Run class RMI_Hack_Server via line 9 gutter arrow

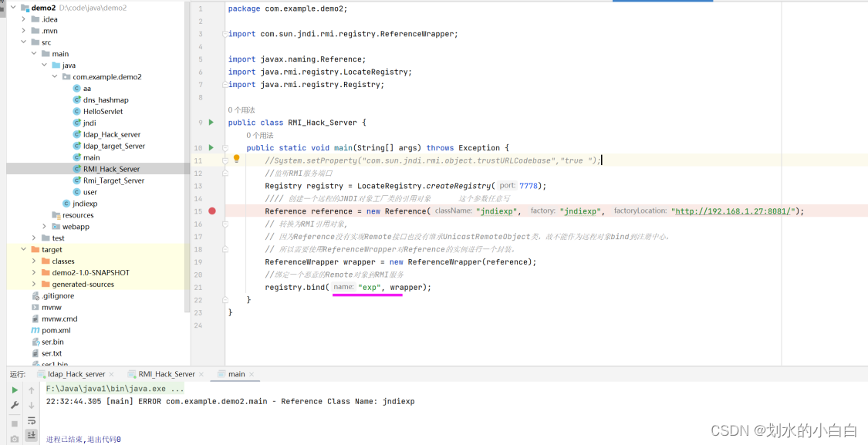click(x=211, y=123)
